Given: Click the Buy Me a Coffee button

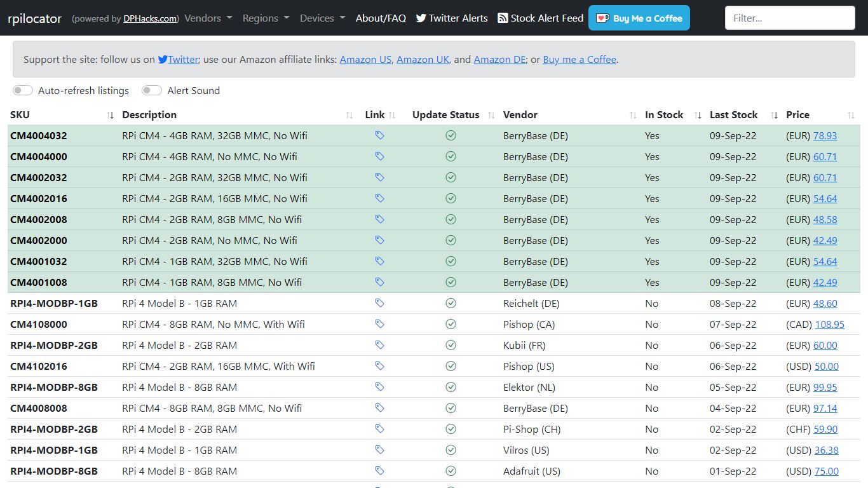Looking at the screenshot, I should [x=639, y=18].
